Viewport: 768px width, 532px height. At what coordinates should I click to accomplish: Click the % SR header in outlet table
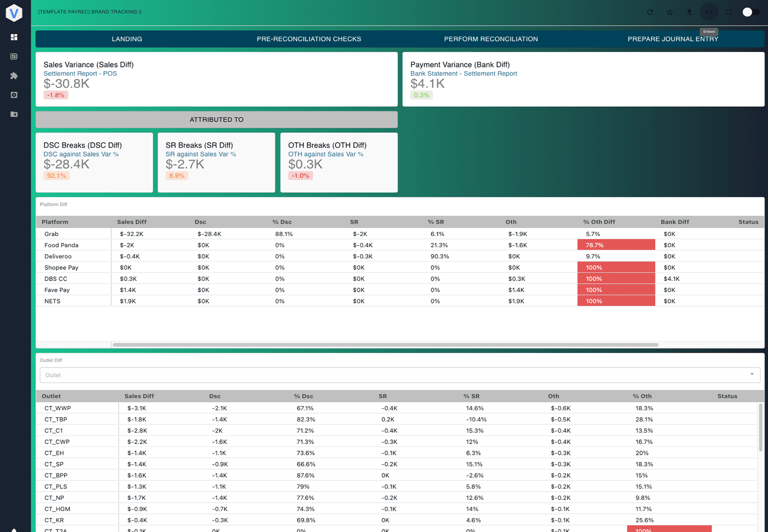[471, 396]
